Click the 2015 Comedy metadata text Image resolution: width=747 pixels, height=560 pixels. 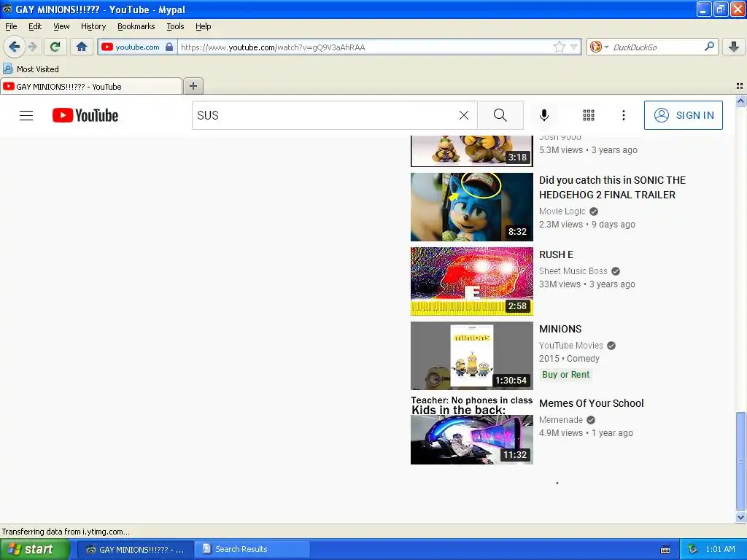[x=569, y=359]
